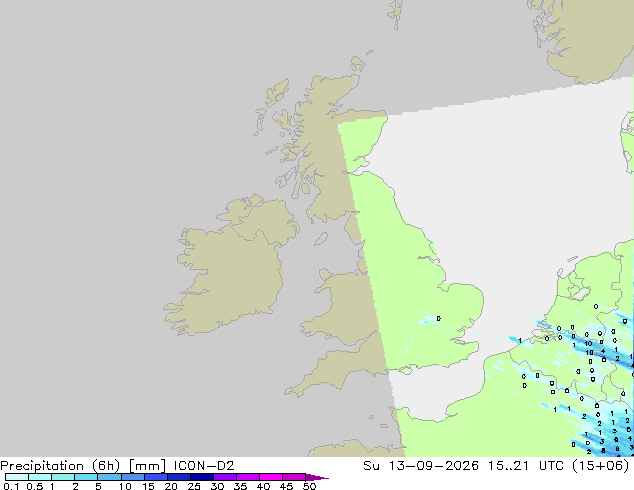
Task: Click the "Precipitation (6h)" title text
Action: 60,466
